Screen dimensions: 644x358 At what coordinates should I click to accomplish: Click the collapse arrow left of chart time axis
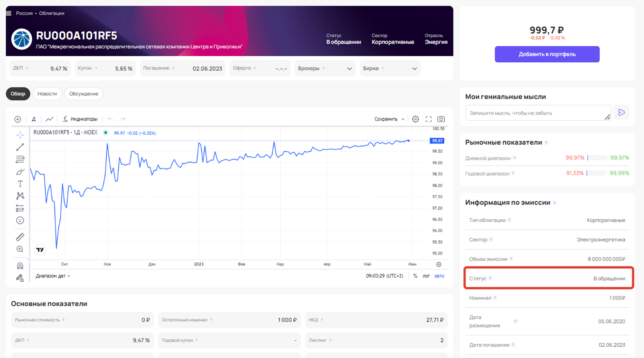point(28,260)
